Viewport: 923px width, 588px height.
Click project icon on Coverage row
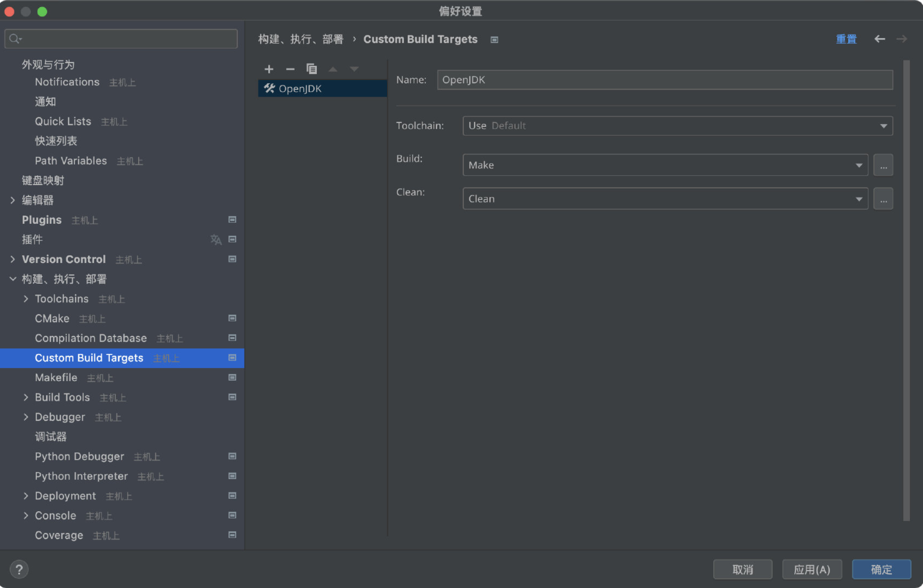pyautogui.click(x=232, y=535)
